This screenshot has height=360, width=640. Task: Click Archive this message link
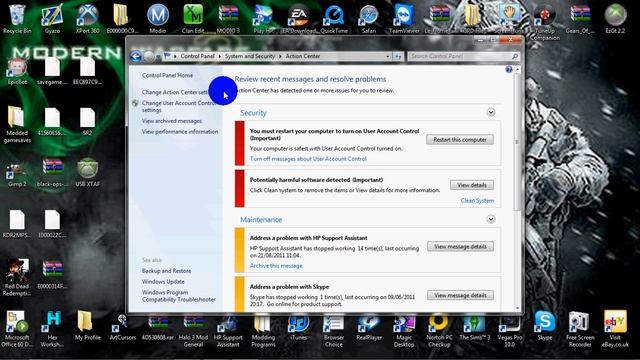276,266
